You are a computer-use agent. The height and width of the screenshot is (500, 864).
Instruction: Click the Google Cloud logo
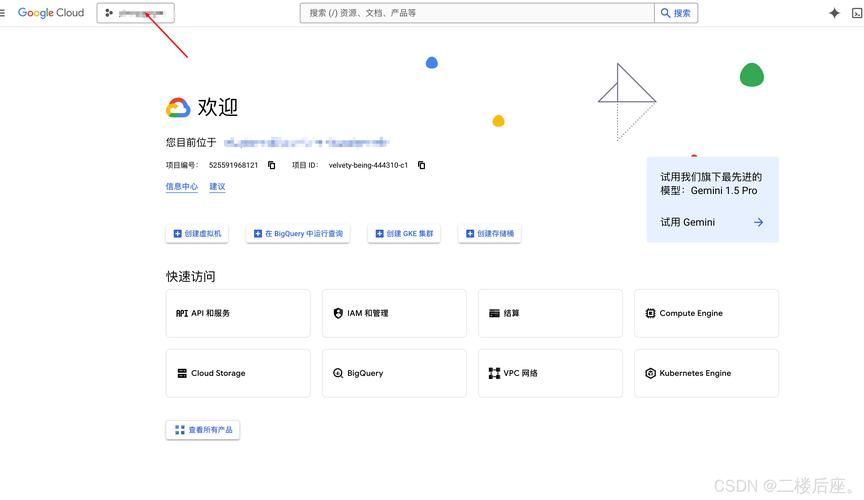click(51, 13)
